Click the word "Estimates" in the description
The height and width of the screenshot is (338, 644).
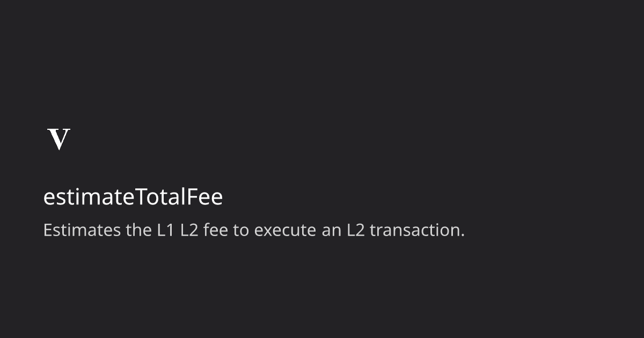82,231
